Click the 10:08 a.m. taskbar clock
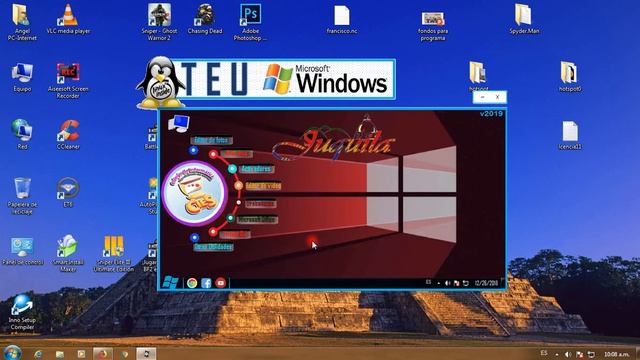 click(616, 354)
